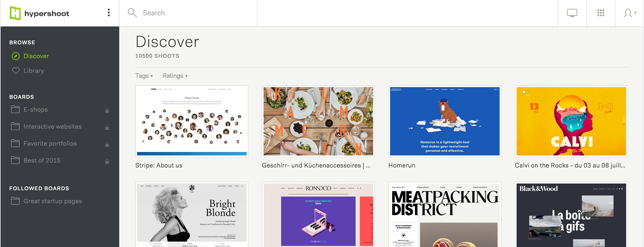This screenshot has height=247, width=644.
Task: Click the BROWSE section heading
Action: point(22,42)
